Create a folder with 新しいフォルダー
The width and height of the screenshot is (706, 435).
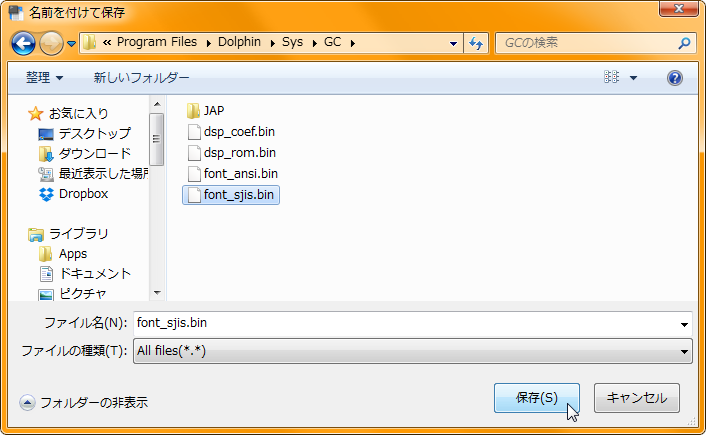click(x=141, y=77)
